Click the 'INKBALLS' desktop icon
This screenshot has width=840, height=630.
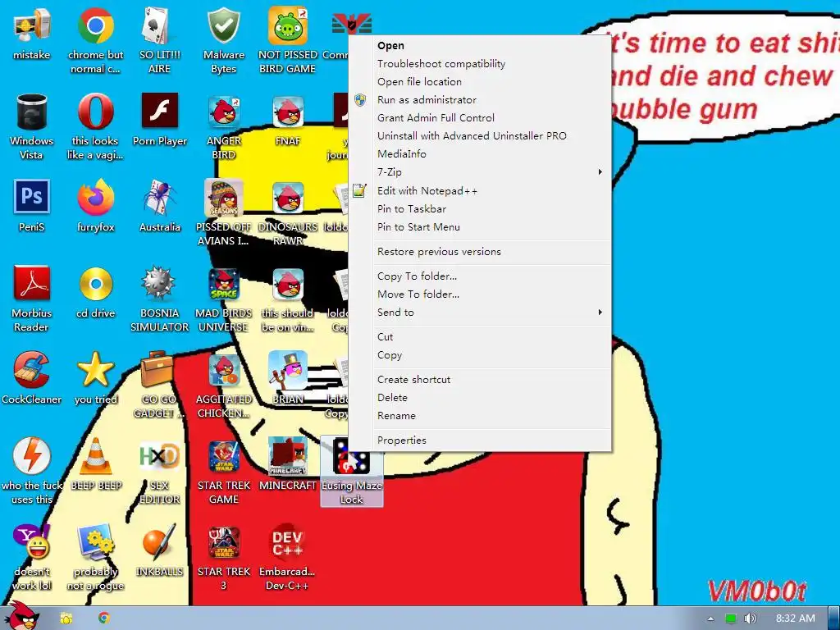click(159, 551)
